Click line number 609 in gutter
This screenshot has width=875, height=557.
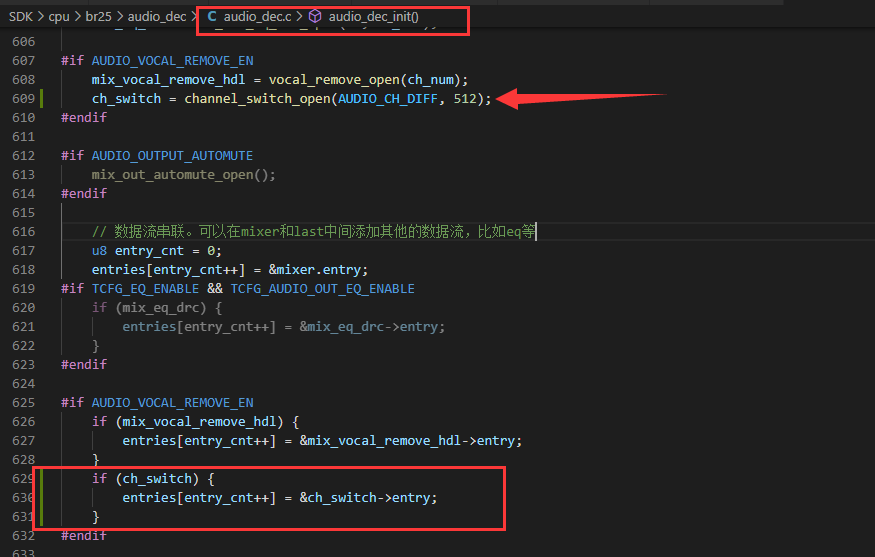point(23,99)
